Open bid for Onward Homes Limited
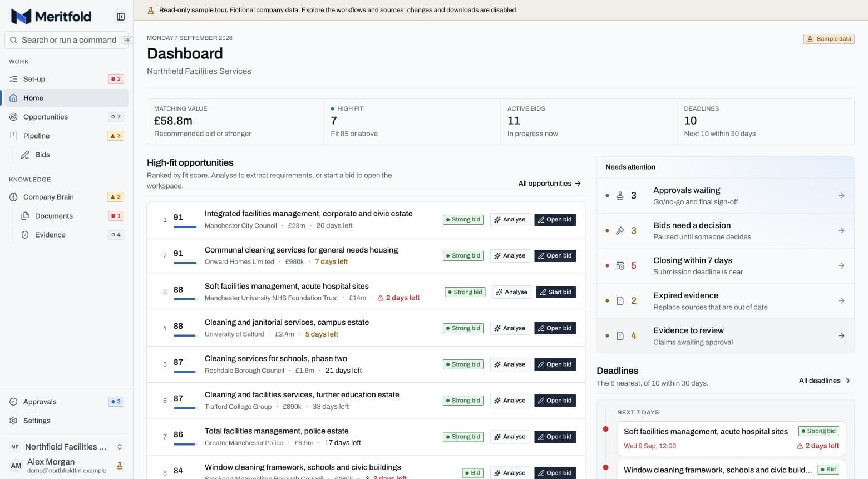Viewport: 868px width, 479px height. tap(555, 256)
